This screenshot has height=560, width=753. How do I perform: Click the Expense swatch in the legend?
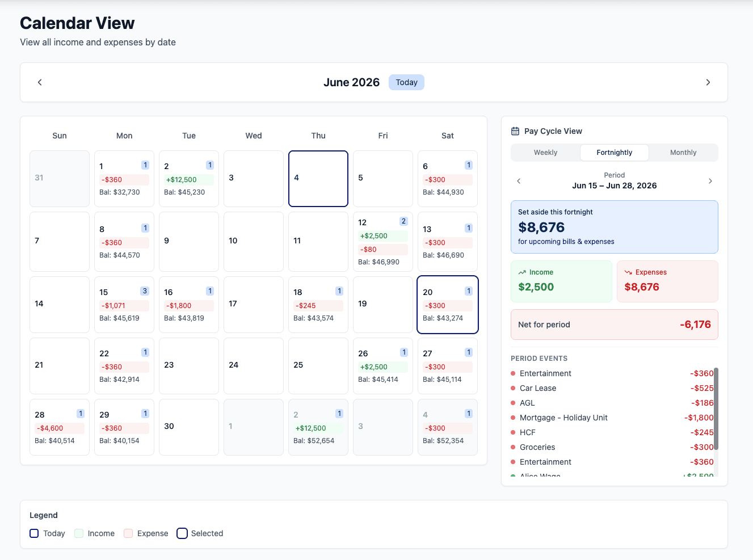128,533
